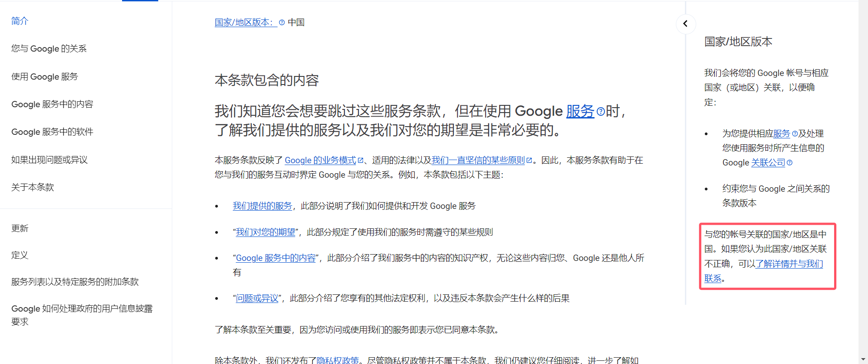This screenshot has width=868, height=364.
Task: Click help icon beside large 服务 heading link
Action: 600,112
